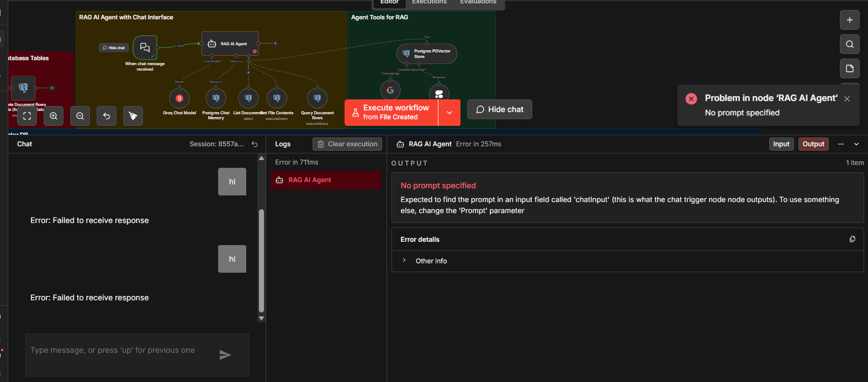The width and height of the screenshot is (868, 382).
Task: Open the logs panel three-dot menu
Action: (841, 144)
